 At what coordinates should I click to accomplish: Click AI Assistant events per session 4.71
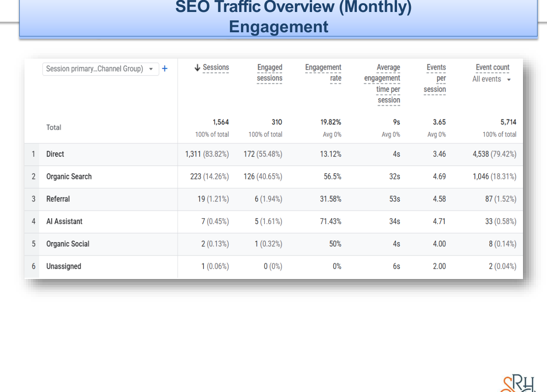coord(439,221)
